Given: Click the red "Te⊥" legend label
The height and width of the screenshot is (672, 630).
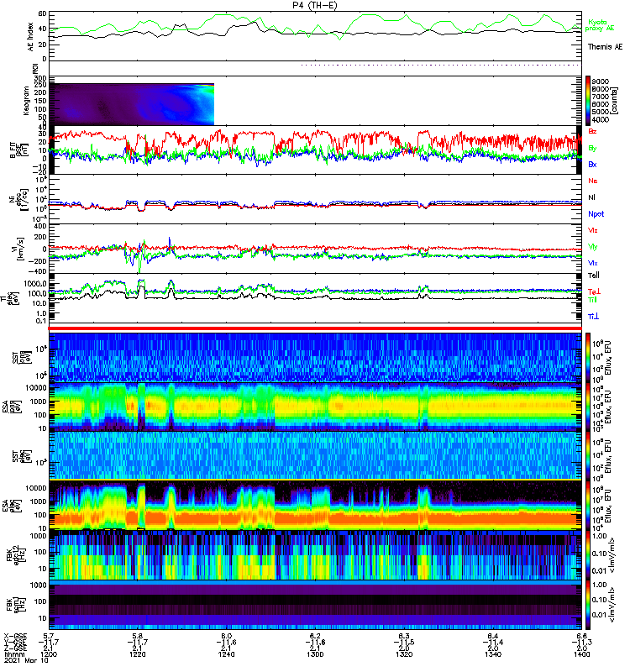Looking at the screenshot, I should pos(593,291).
